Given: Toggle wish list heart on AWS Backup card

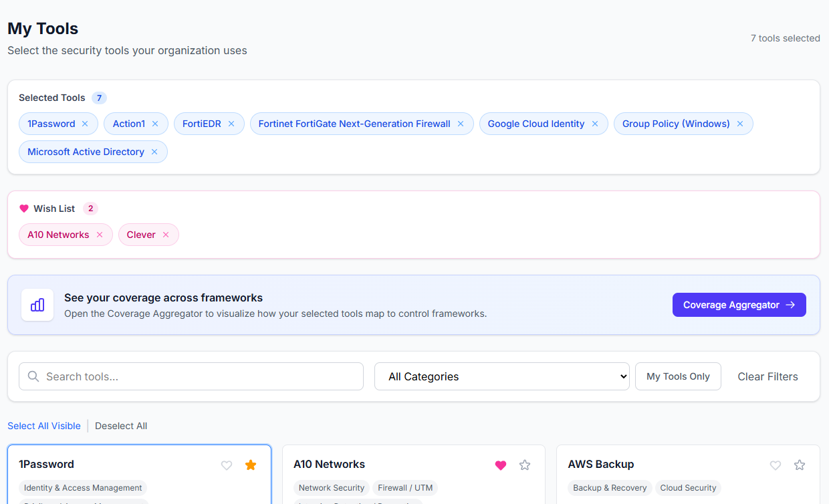Looking at the screenshot, I should (x=776, y=465).
